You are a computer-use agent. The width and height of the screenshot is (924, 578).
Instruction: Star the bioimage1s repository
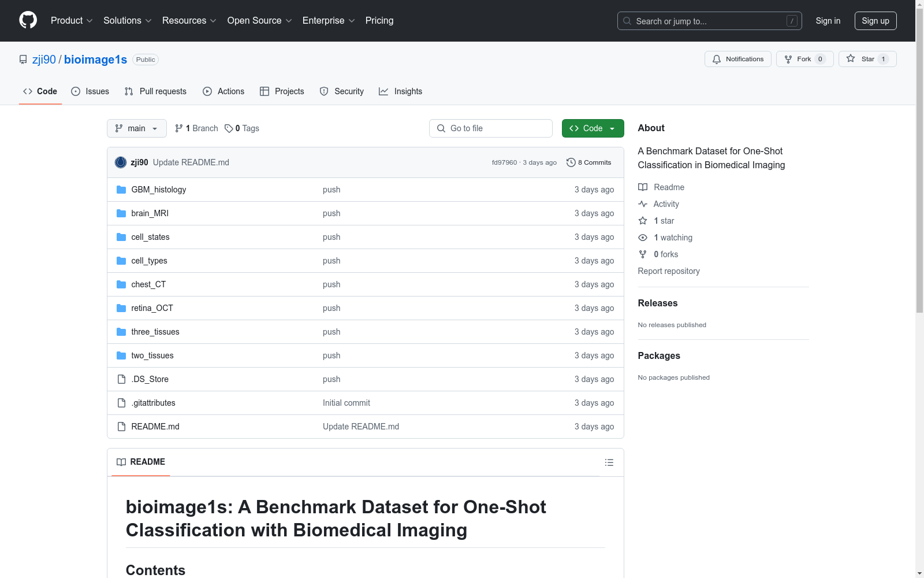(867, 59)
